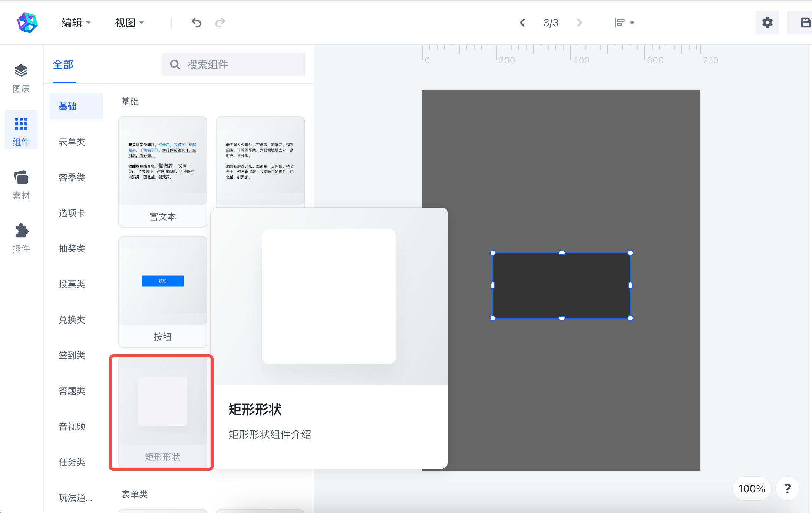Go to next page arrow
The height and width of the screenshot is (513, 812).
580,23
